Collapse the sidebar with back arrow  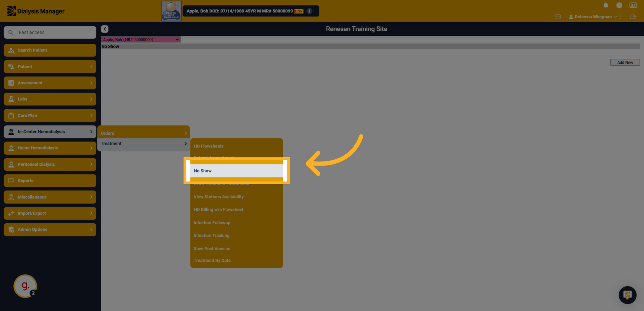point(105,29)
